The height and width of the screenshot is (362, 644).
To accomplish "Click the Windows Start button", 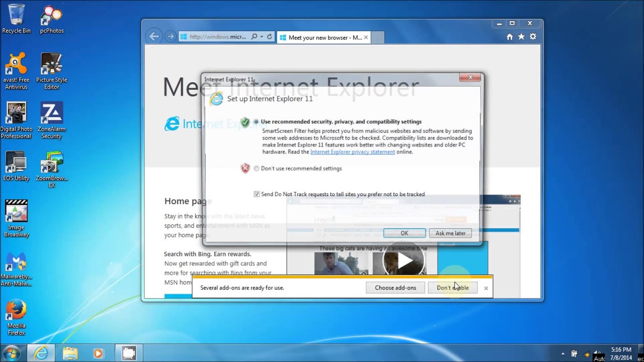I will (x=11, y=353).
